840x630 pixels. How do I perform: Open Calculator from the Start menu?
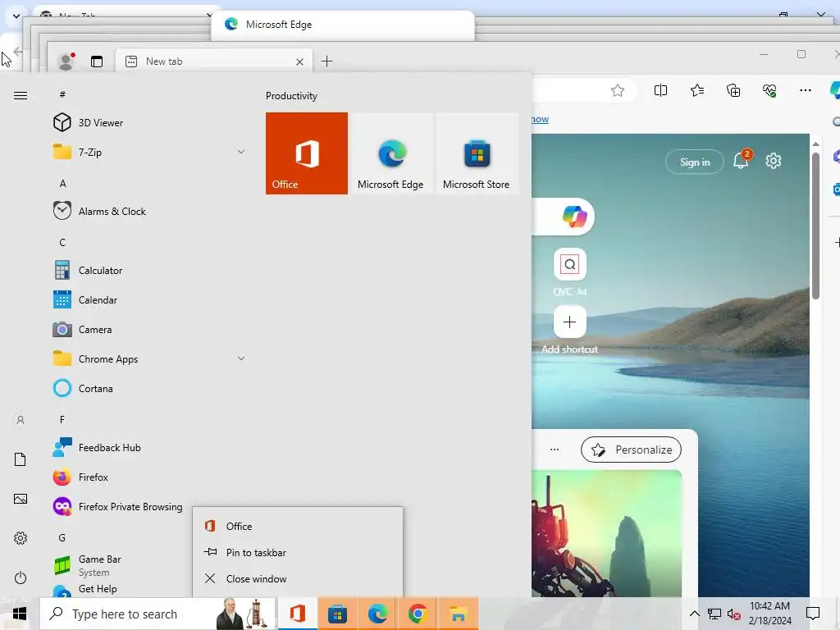click(x=148, y=270)
